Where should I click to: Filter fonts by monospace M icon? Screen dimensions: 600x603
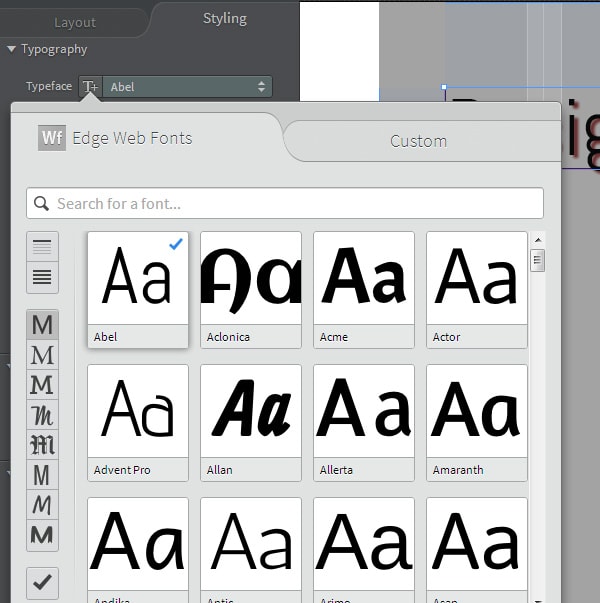[x=42, y=475]
